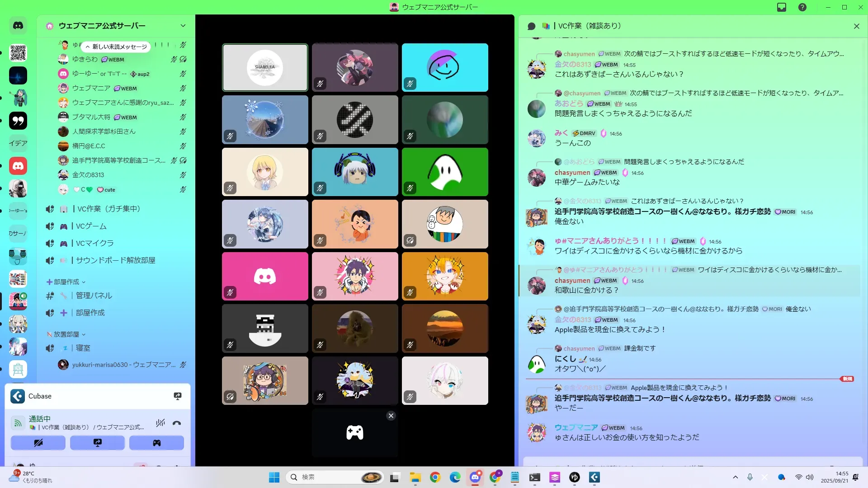
Task: Dismiss the activity tile with X
Action: [391, 416]
